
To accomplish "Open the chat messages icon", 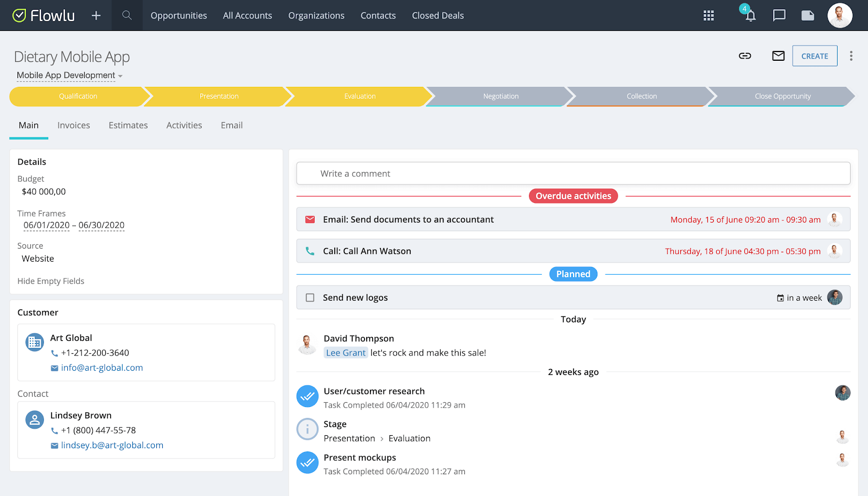I will 779,16.
